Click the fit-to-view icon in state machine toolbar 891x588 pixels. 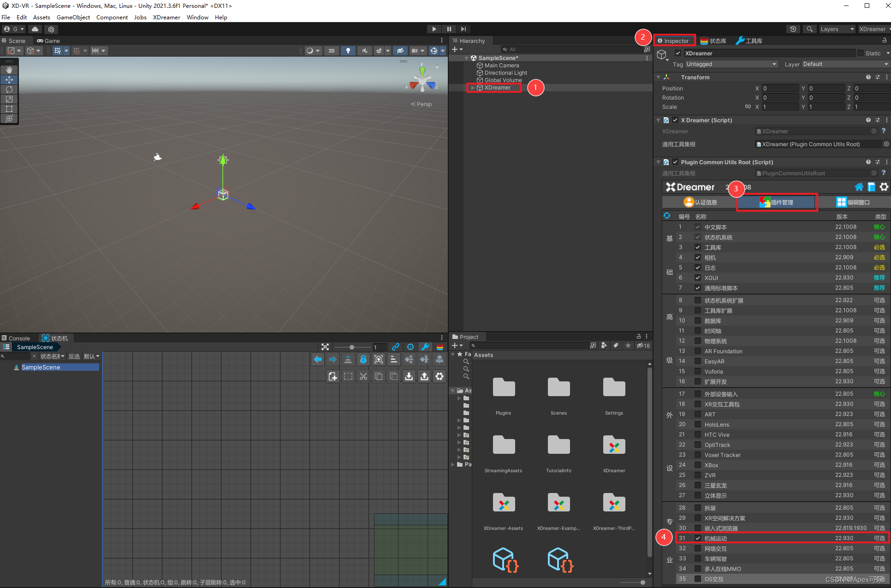pos(325,347)
